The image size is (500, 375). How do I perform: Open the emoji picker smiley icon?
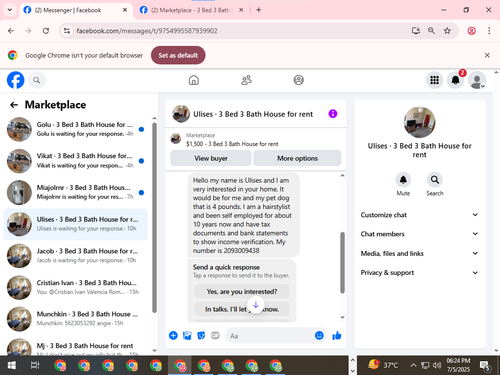pos(319,335)
